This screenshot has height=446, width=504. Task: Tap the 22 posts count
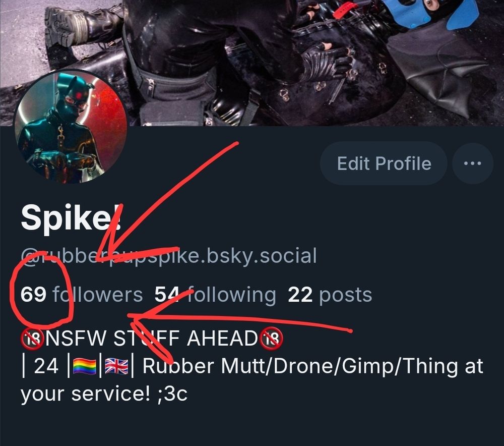330,295
